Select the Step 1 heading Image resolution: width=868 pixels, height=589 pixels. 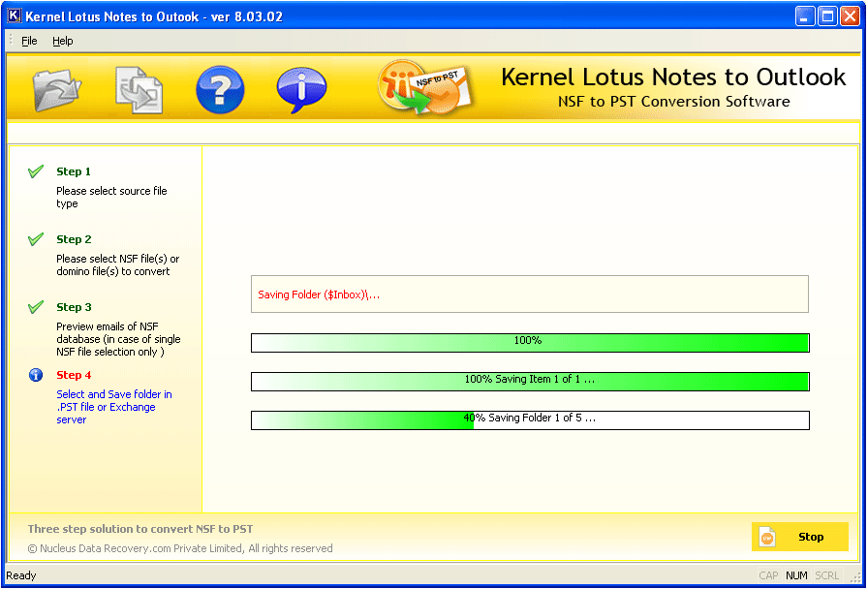(x=74, y=171)
